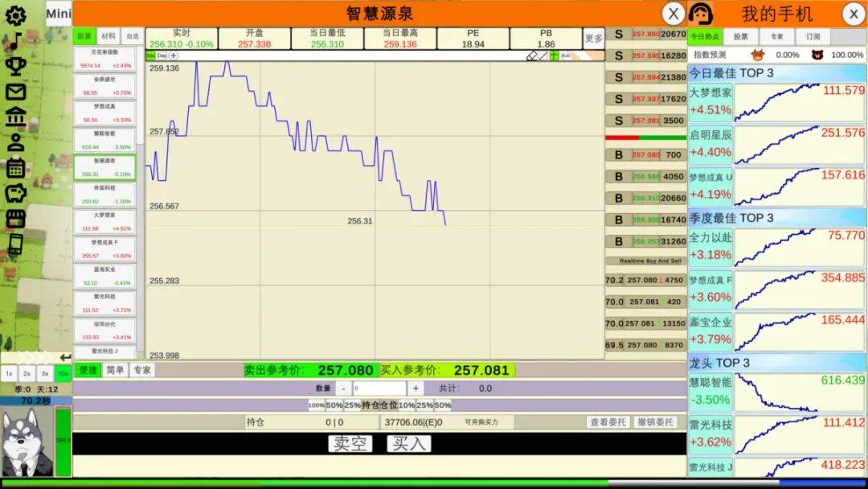
Task: Open 鑫宝企业 card in phone panel
Action: (x=776, y=331)
